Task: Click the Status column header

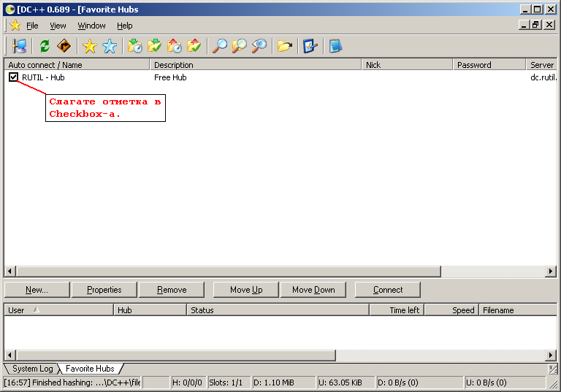Action: click(x=278, y=310)
